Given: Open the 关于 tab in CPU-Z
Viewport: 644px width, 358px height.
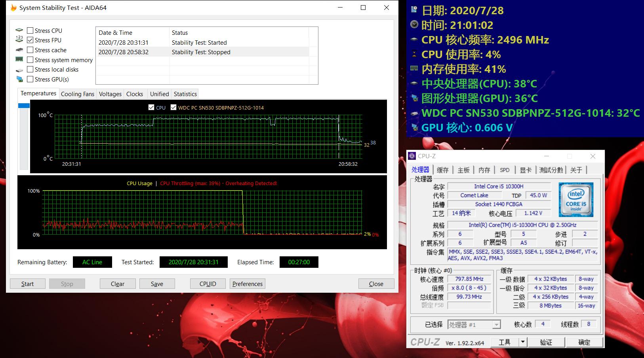Looking at the screenshot, I should coord(576,170).
